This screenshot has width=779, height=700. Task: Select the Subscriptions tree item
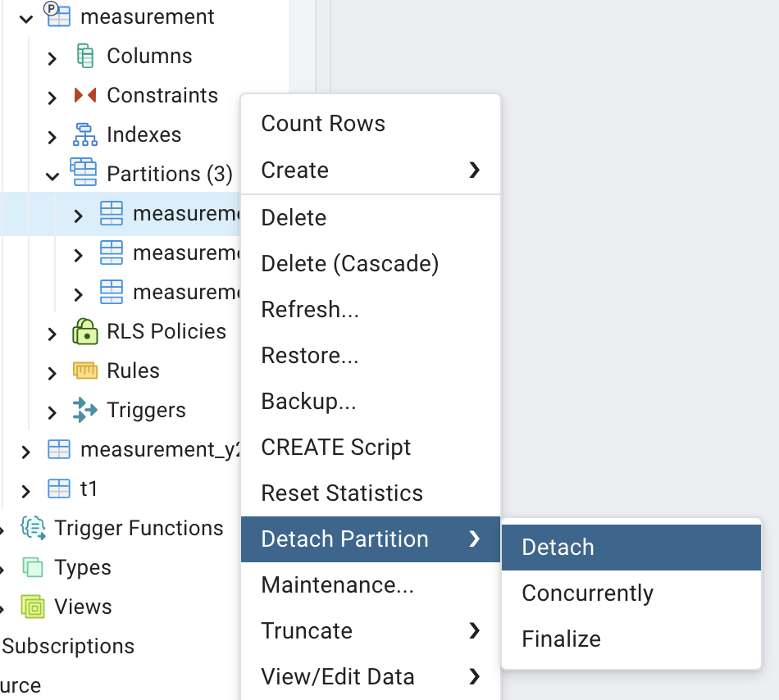[x=68, y=646]
